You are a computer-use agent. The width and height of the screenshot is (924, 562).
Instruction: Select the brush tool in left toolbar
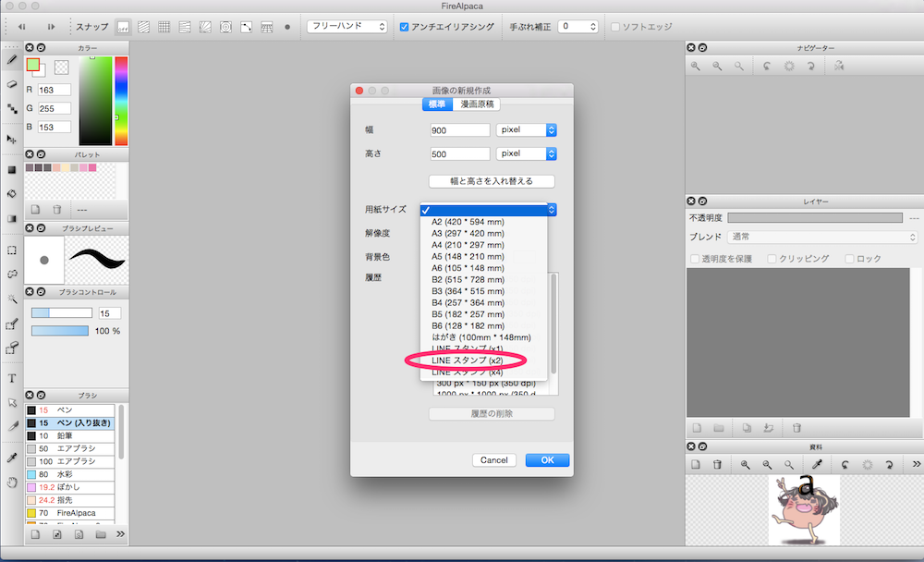tap(12, 59)
